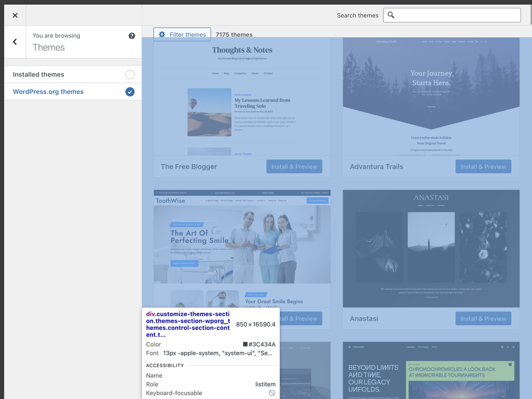Select the WordPress.org themes checked radio
532x399 pixels.
130,92
